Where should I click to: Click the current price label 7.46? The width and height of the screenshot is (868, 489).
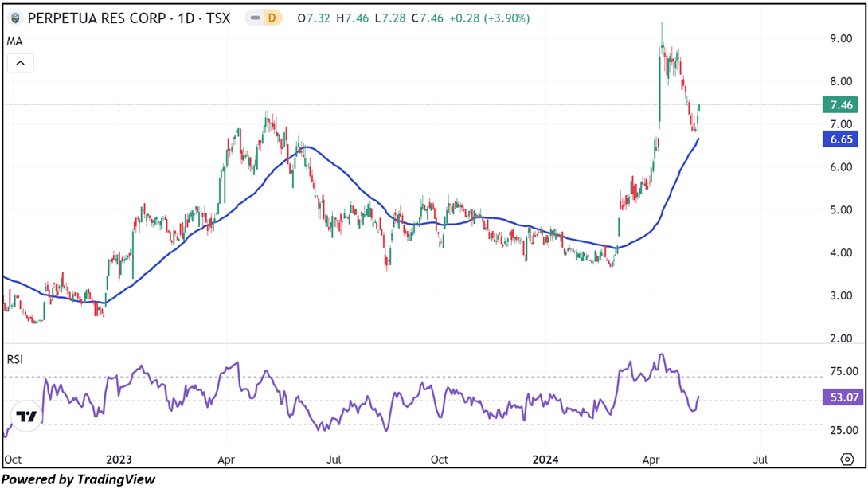(x=840, y=104)
